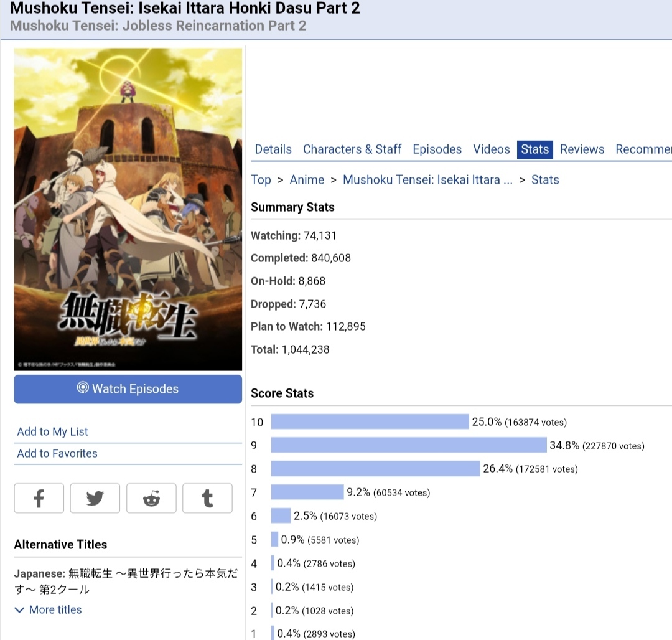Viewport: 672px width, 640px height.
Task: Click the Anime breadcrumb link
Action: (307, 180)
